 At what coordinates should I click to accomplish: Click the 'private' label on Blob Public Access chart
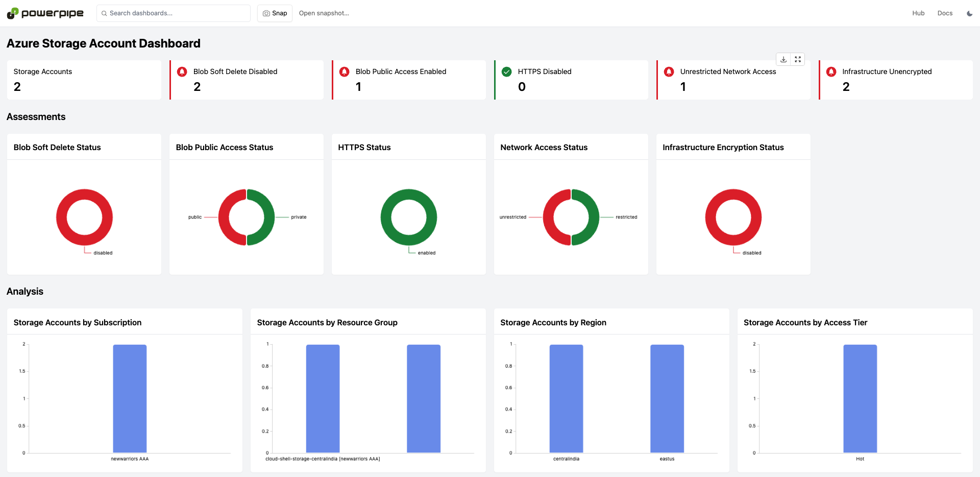pyautogui.click(x=299, y=217)
